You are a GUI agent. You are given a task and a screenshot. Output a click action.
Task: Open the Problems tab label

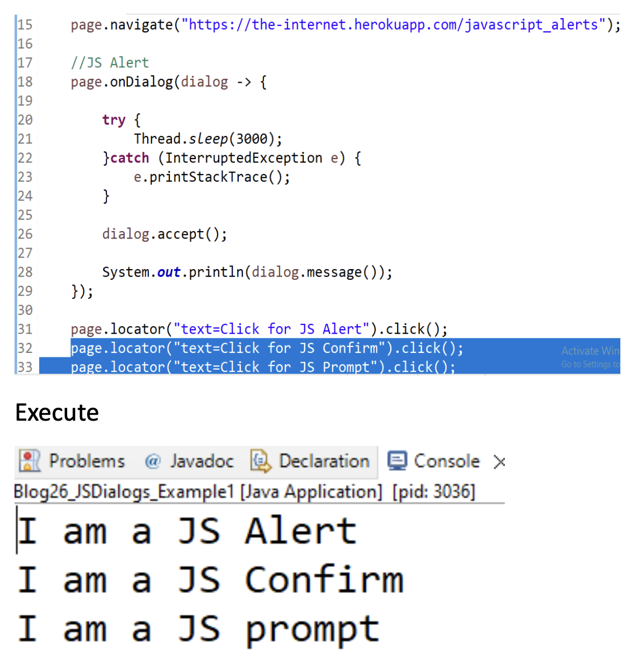(x=87, y=462)
